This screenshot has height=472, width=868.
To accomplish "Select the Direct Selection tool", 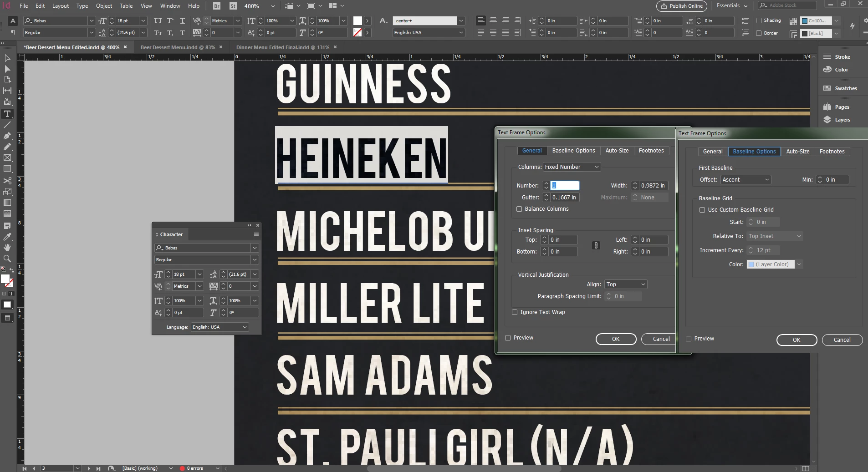I will (x=7, y=69).
